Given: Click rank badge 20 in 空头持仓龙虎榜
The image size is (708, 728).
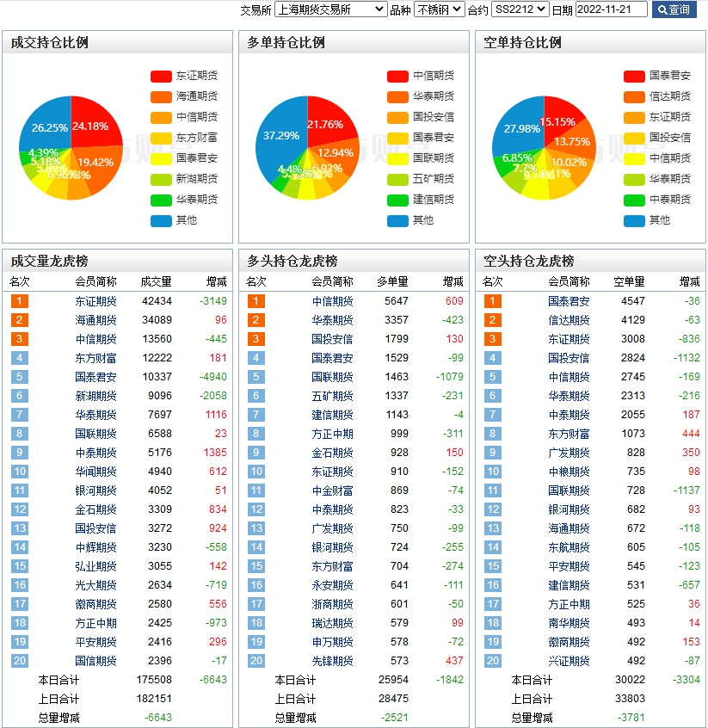Looking at the screenshot, I should coord(493,661).
